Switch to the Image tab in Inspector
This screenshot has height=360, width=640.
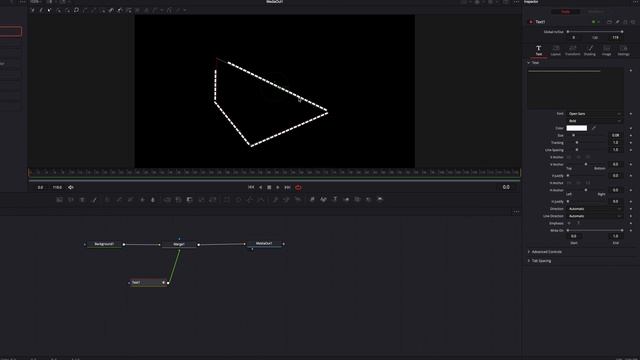[x=607, y=50]
